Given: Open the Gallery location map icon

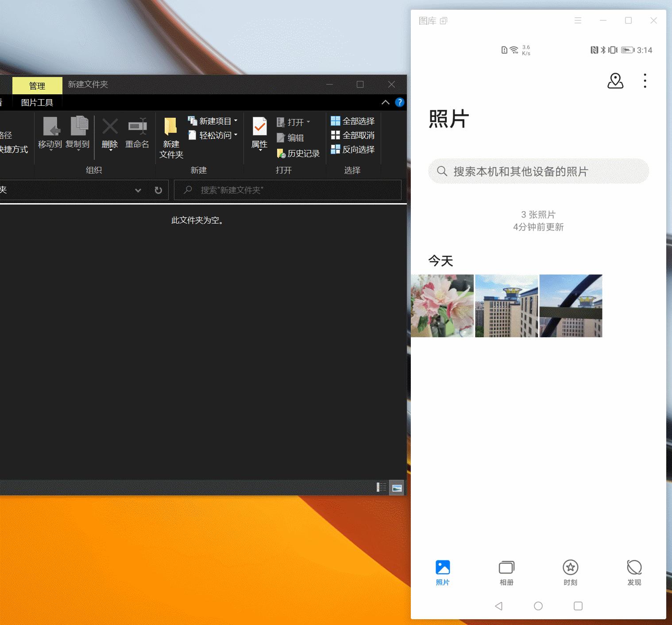Looking at the screenshot, I should 616,81.
